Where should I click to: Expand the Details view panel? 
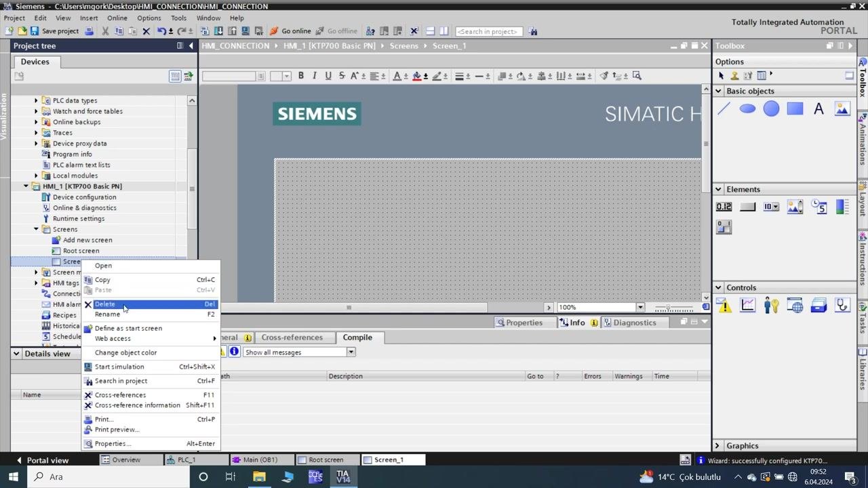point(18,353)
